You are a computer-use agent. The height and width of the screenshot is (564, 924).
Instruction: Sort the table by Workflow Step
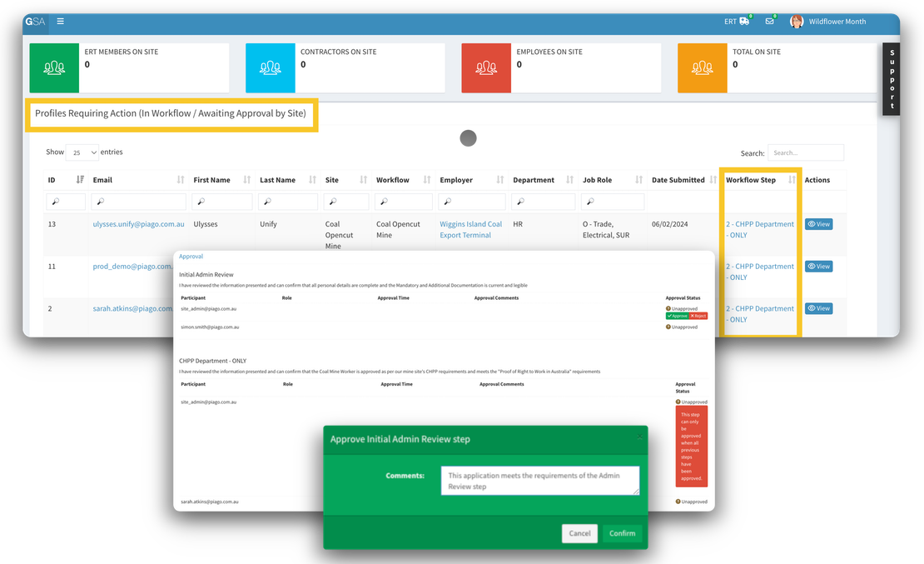pyautogui.click(x=792, y=179)
